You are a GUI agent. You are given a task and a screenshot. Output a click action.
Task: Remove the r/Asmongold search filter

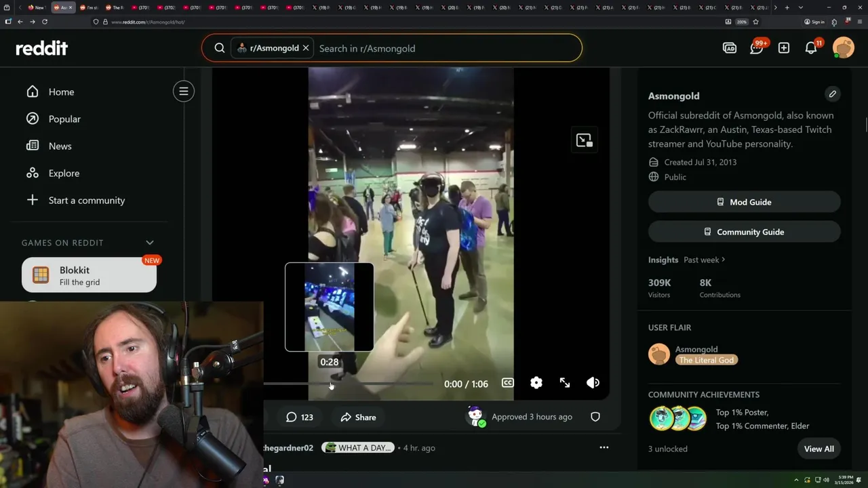point(306,48)
